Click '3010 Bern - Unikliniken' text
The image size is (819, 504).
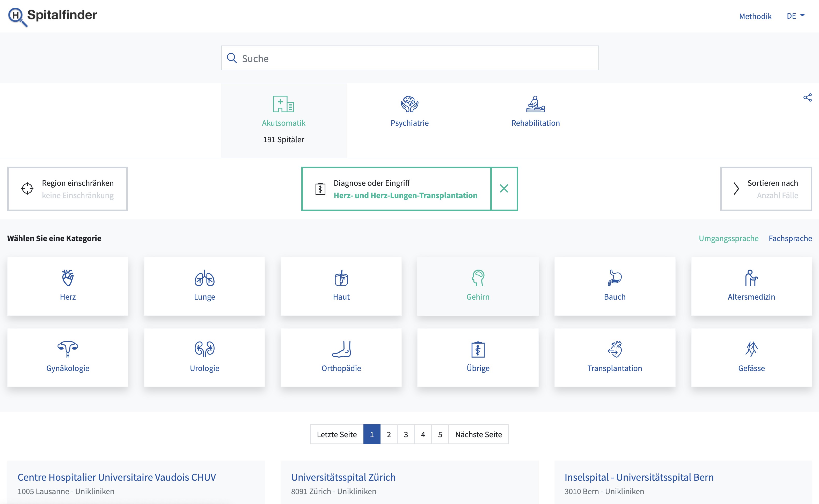tap(604, 491)
